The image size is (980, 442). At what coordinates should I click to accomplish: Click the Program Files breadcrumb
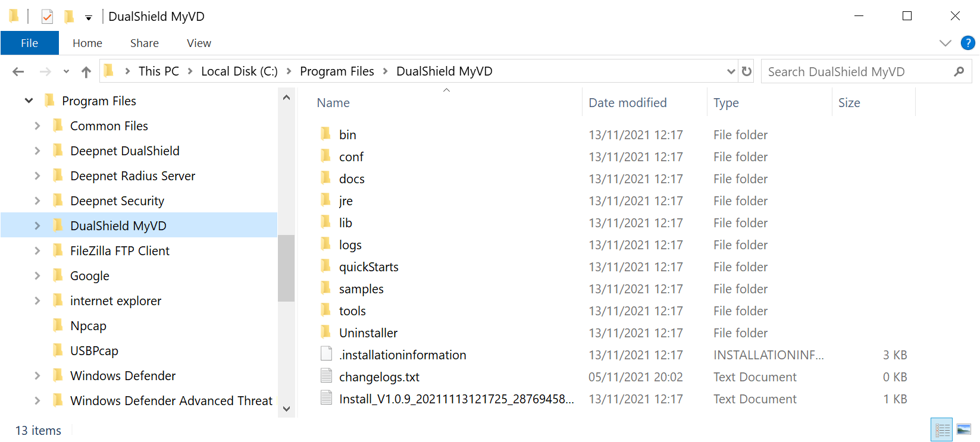pyautogui.click(x=337, y=71)
